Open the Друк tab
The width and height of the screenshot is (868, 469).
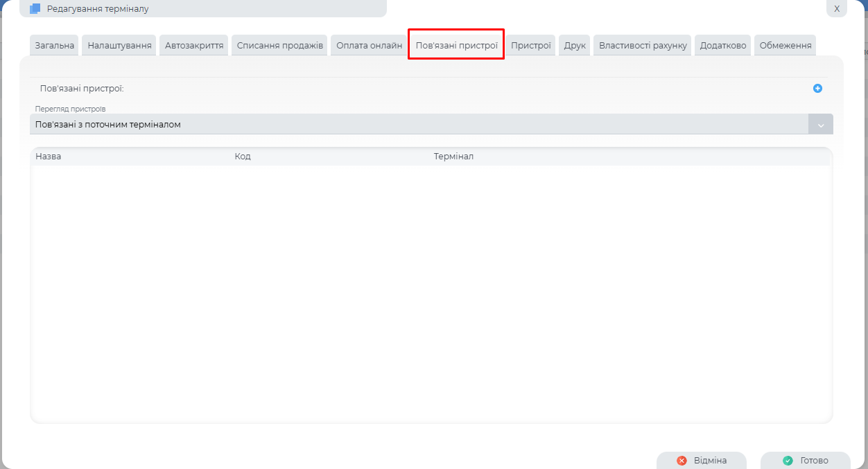[x=575, y=46]
